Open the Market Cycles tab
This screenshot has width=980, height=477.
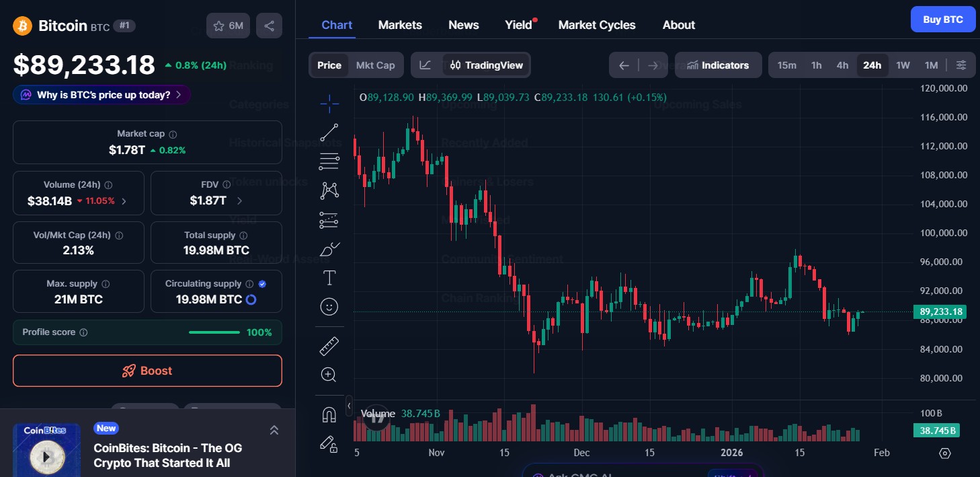[x=596, y=25]
